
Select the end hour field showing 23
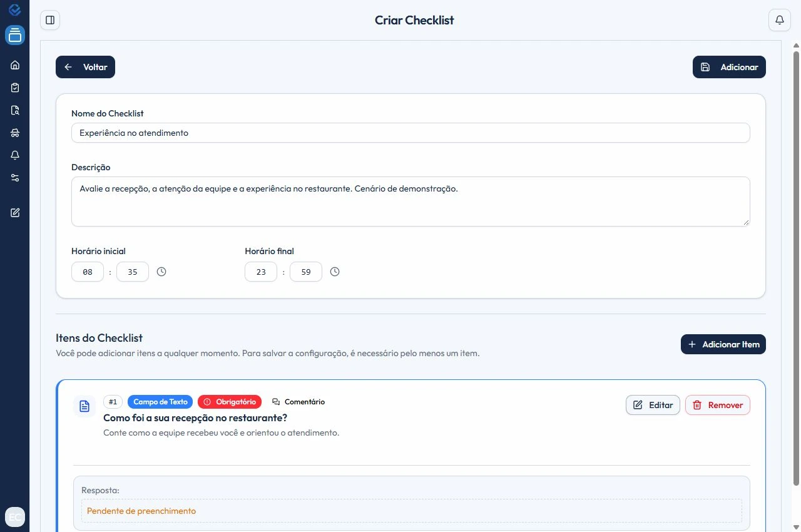261,272
